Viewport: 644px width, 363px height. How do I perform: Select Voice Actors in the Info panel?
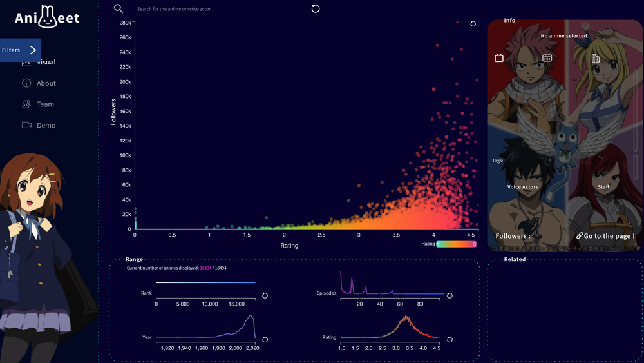tap(522, 187)
